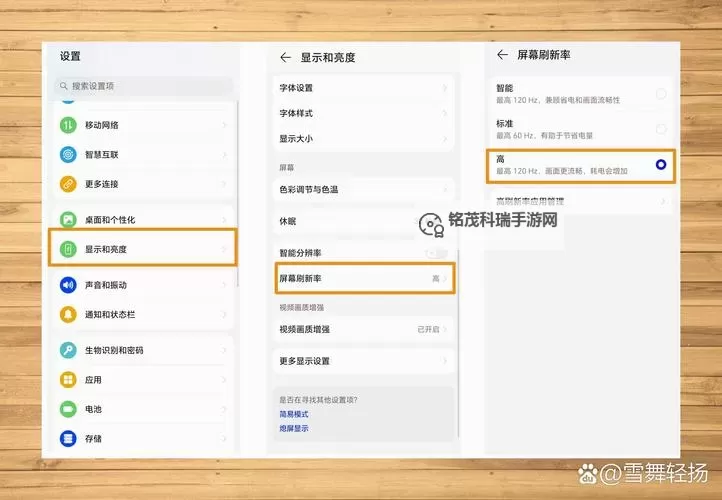Screen dimensions: 722x500
Task: Tap the 存储 storage icon
Action: pos(68,438)
